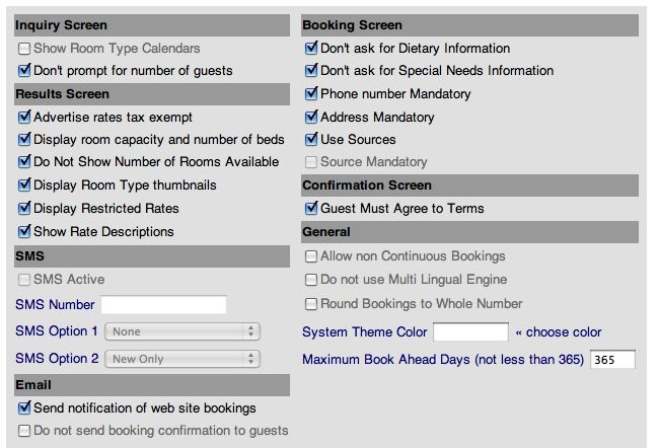
Task: Uncheck Display Room Type thumbnails
Action: click(x=24, y=185)
